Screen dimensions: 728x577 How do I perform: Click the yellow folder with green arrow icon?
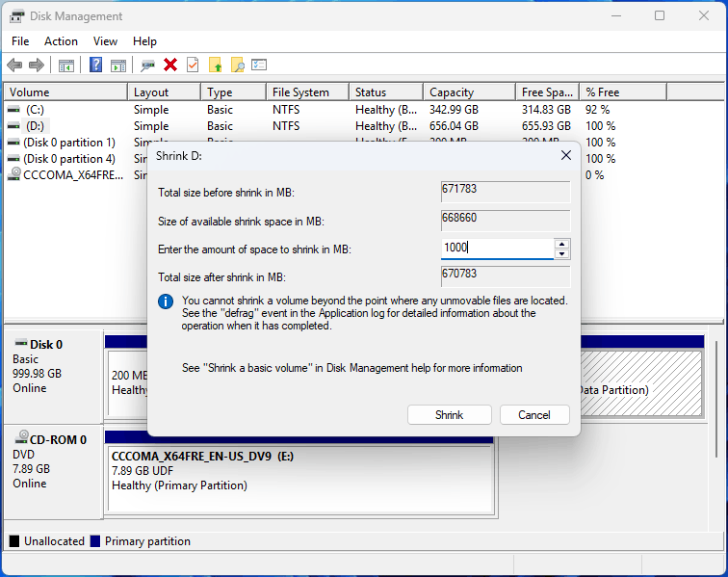tap(215, 66)
